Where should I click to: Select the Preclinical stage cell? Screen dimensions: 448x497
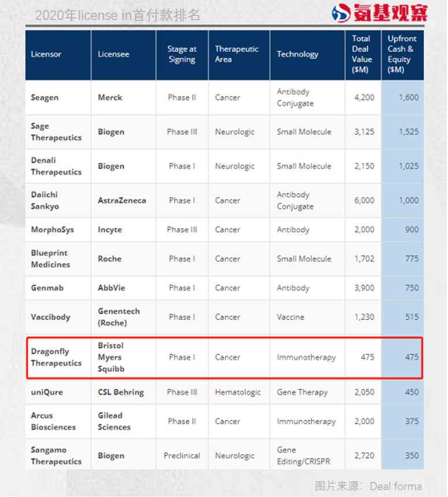coord(182,455)
